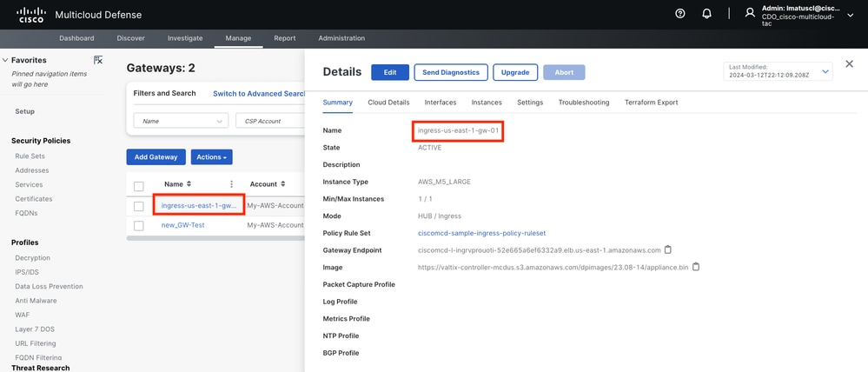This screenshot has height=372, width=868.
Task: Copy the Gateway Endpoint to clipboard
Action: 668,250
